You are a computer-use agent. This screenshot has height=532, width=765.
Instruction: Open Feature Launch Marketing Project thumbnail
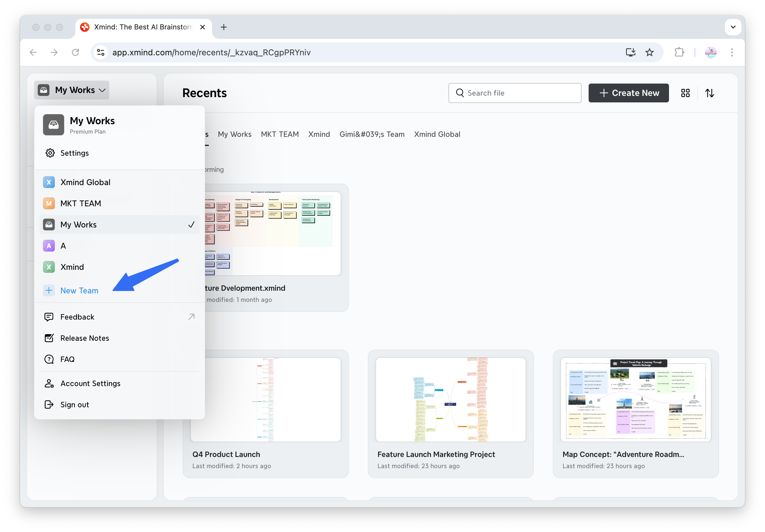coord(451,400)
